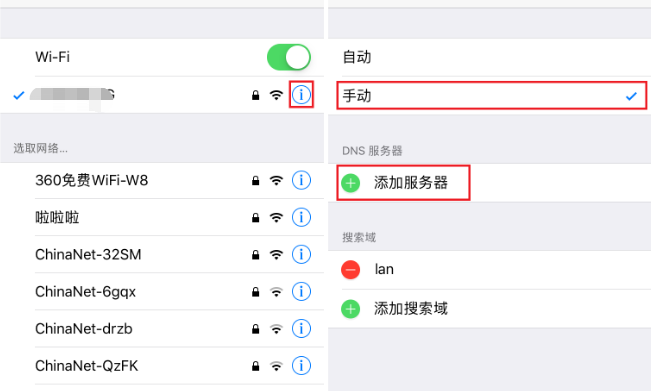The image size is (651, 391).
Task: Open info for the connected Wi-Fi network
Action: [301, 95]
